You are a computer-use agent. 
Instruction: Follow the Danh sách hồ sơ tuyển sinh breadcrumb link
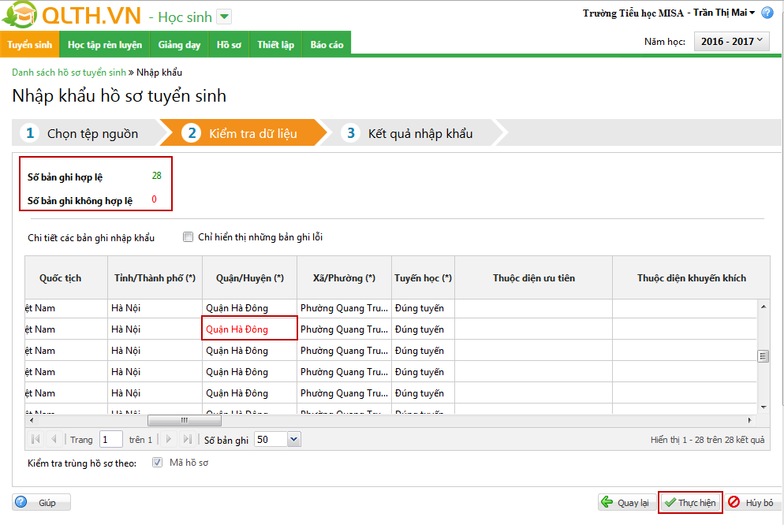pyautogui.click(x=69, y=73)
